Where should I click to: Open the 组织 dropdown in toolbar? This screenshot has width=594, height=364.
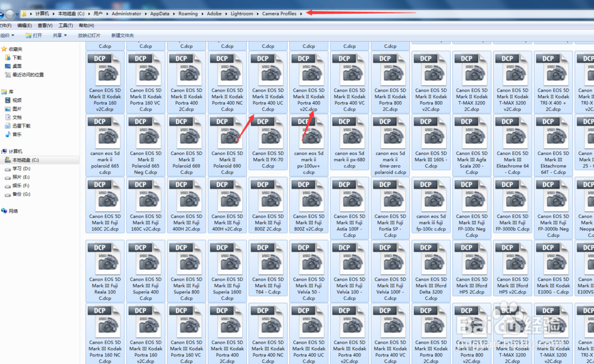pos(7,35)
